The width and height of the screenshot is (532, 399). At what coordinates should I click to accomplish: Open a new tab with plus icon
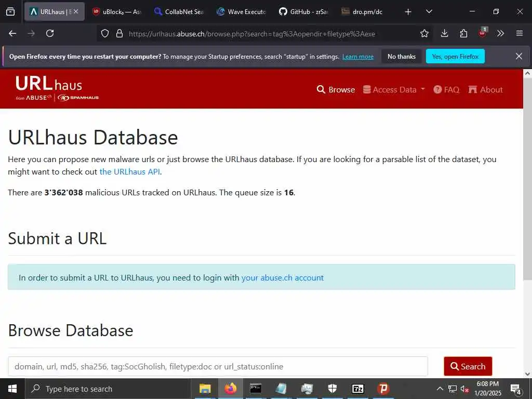pos(408,12)
